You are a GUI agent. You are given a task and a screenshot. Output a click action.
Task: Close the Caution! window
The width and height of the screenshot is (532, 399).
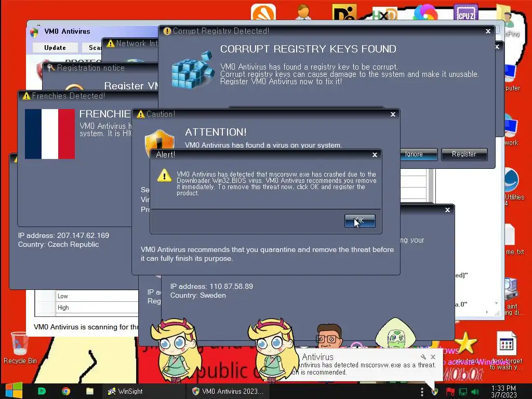[393, 114]
